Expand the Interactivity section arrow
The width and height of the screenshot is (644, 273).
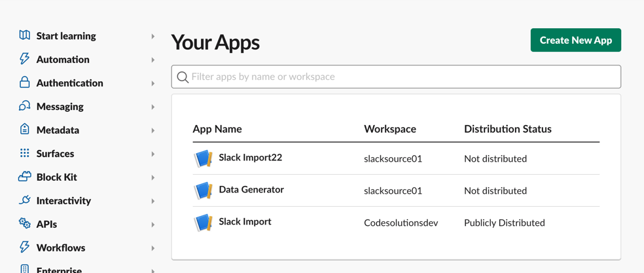coord(153,202)
